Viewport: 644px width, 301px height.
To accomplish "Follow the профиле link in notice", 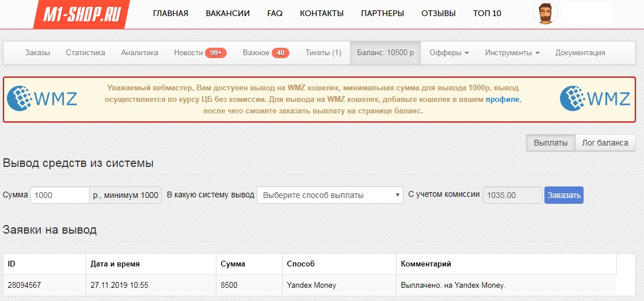I will [x=502, y=100].
